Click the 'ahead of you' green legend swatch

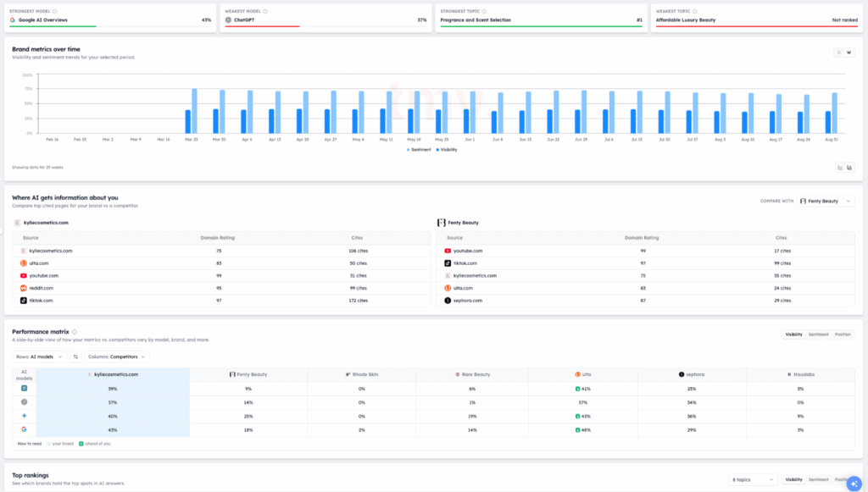point(81,444)
